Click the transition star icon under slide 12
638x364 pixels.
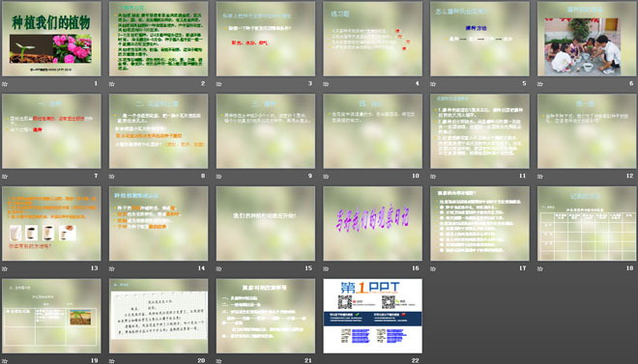tap(540, 177)
